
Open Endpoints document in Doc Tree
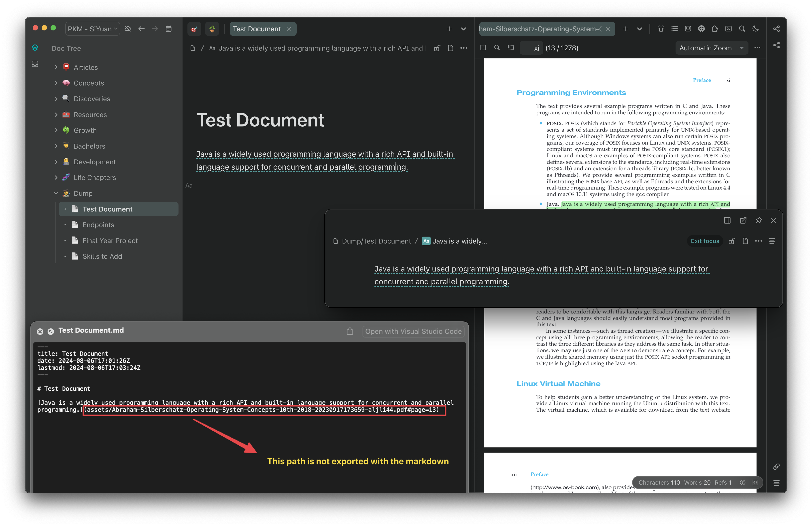[x=98, y=225]
